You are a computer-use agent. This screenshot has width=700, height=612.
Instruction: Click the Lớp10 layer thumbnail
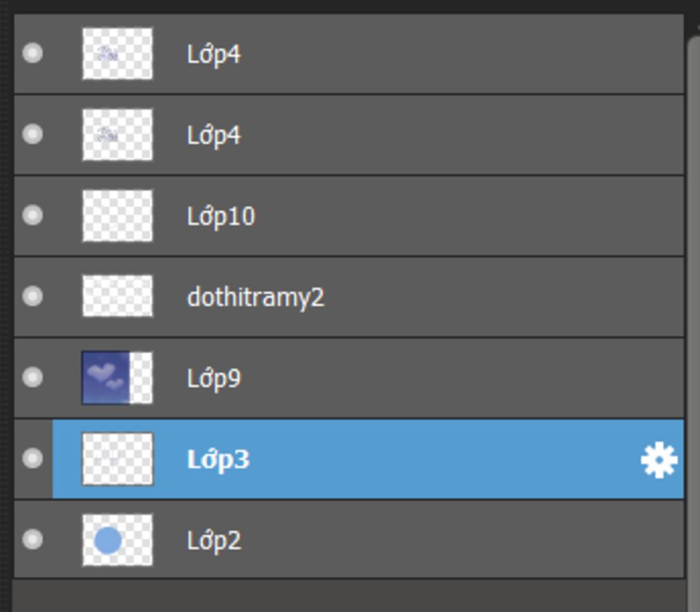tap(118, 216)
